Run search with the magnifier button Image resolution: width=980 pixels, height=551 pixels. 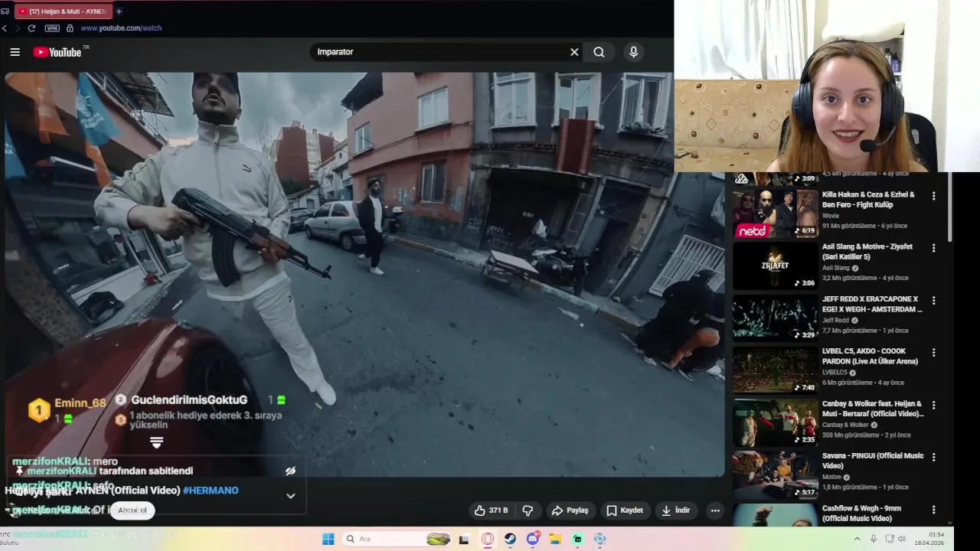(599, 52)
